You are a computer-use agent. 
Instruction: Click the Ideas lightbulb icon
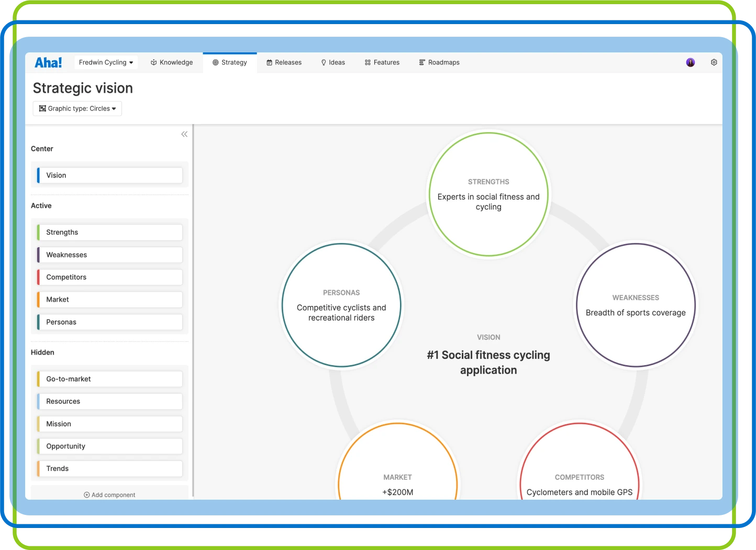coord(324,62)
